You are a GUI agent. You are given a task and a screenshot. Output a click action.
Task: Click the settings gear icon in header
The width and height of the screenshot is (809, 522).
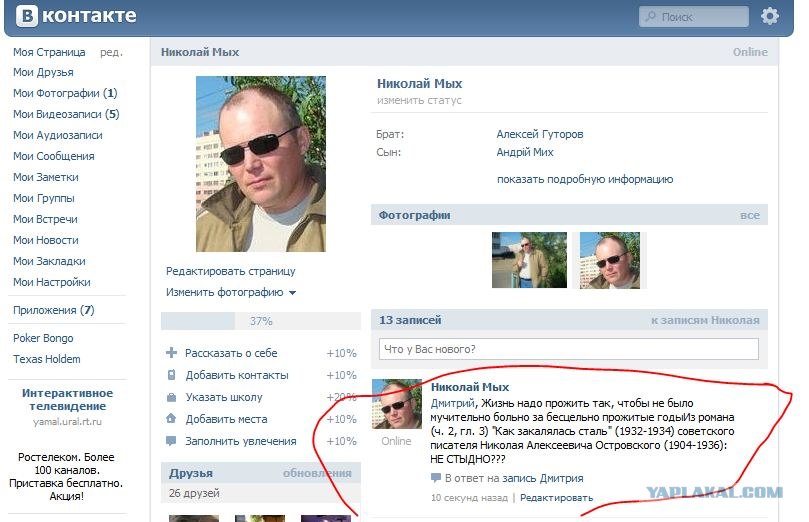click(x=769, y=16)
